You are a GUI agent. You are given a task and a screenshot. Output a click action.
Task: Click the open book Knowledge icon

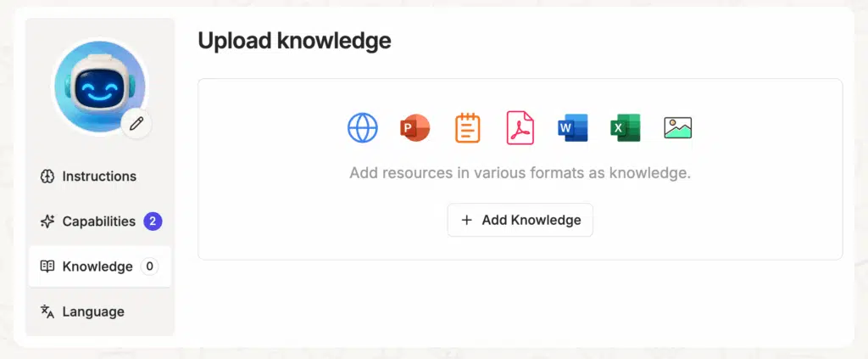[47, 266]
